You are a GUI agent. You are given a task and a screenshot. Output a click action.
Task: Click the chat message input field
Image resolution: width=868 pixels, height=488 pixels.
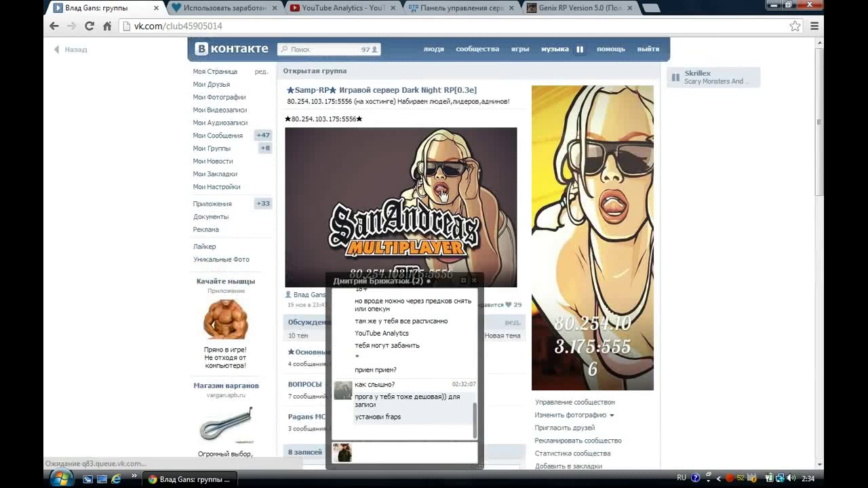[x=414, y=452]
